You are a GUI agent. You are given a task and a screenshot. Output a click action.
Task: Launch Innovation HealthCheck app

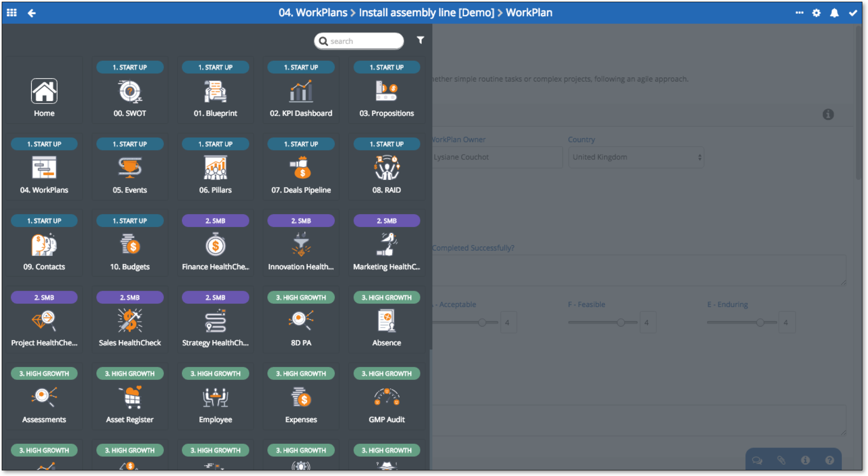[301, 244]
